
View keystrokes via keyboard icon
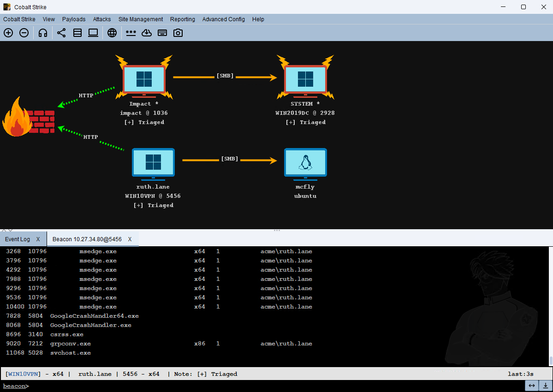tap(162, 33)
